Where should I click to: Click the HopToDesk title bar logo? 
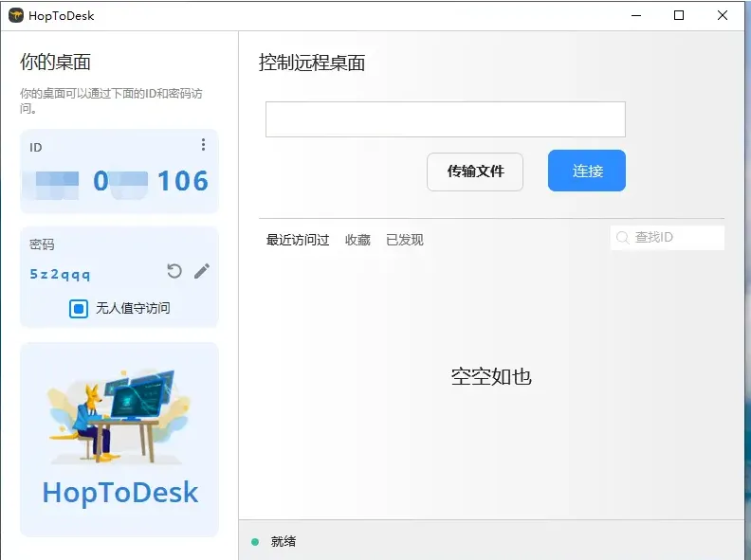16,15
